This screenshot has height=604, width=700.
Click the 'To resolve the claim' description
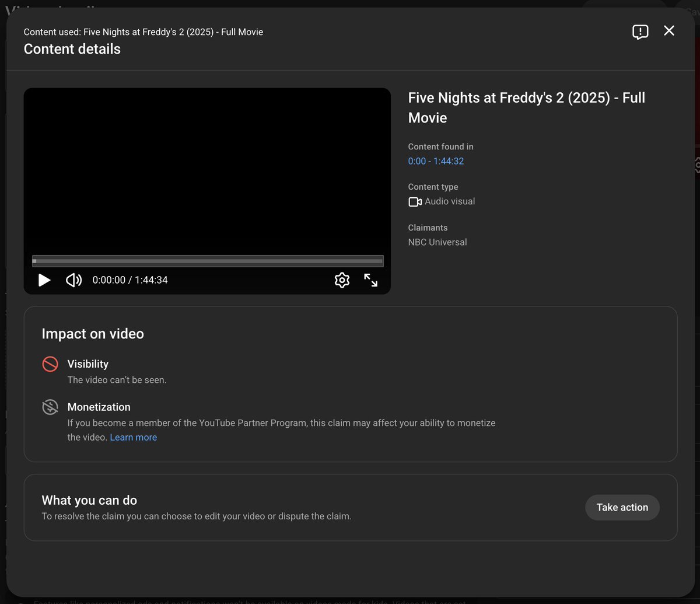point(197,516)
